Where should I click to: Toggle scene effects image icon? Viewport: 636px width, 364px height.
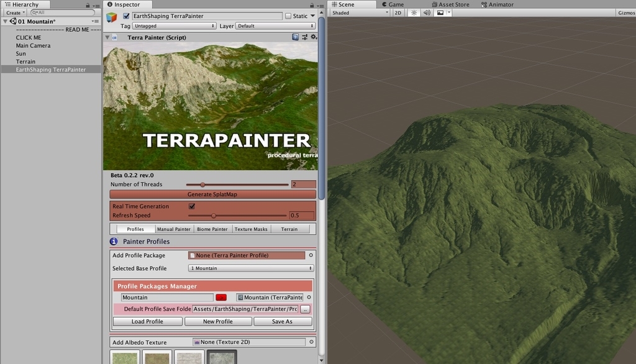440,12
